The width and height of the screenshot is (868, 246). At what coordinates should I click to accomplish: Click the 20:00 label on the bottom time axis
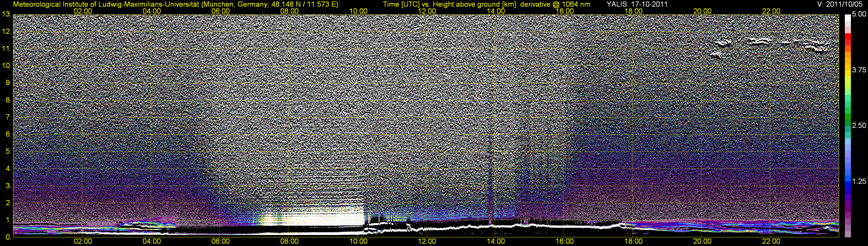point(702,241)
